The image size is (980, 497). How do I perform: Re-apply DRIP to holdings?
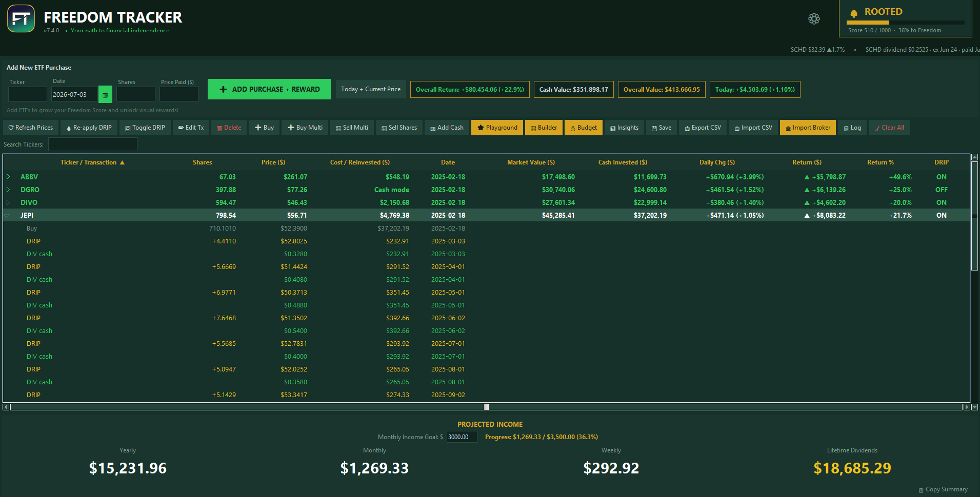(89, 128)
